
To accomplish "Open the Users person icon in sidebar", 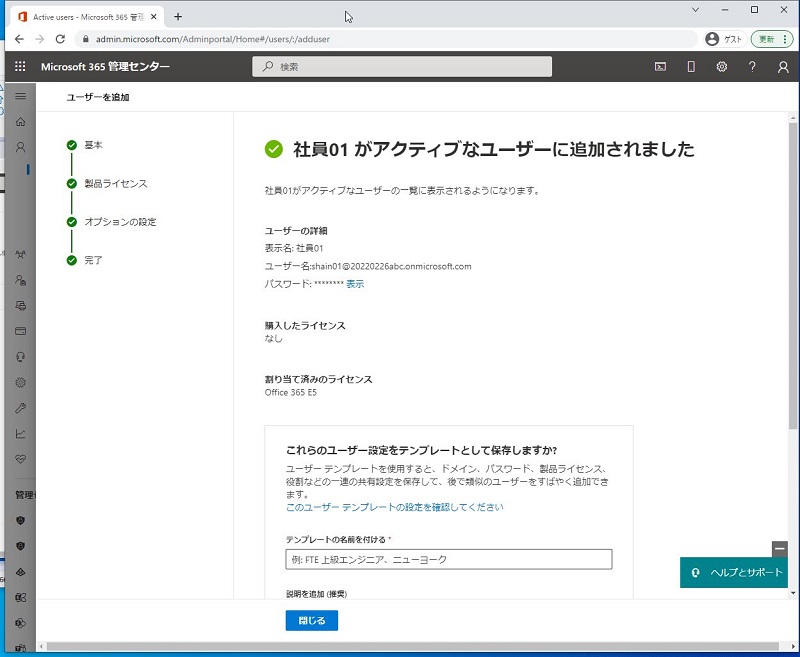I will point(20,147).
